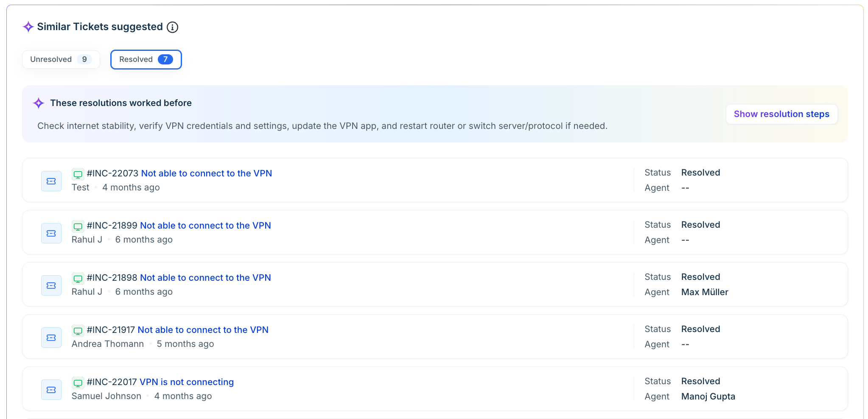
Task: Click green monitor icon beside #INC-21898
Action: point(78,278)
